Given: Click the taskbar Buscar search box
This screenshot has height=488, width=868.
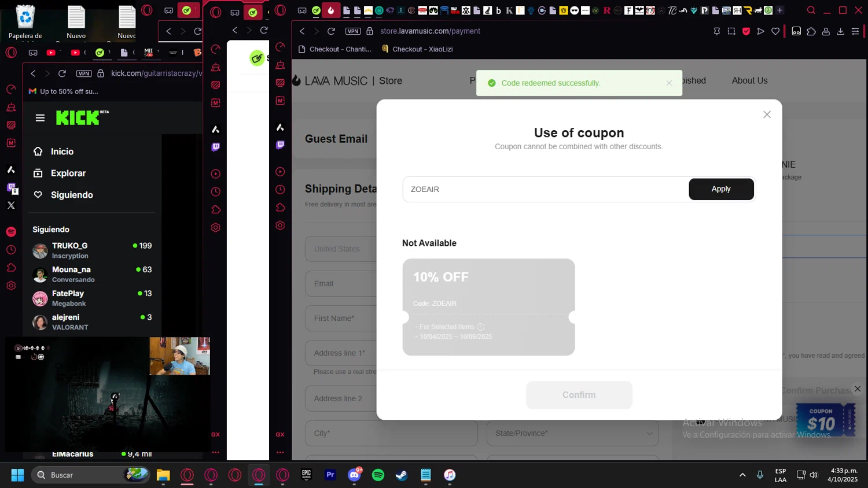Looking at the screenshot, I should (x=90, y=475).
